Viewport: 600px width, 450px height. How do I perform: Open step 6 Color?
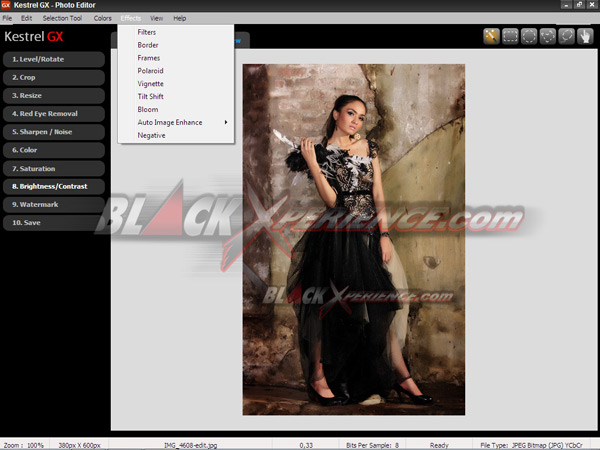pyautogui.click(x=54, y=150)
